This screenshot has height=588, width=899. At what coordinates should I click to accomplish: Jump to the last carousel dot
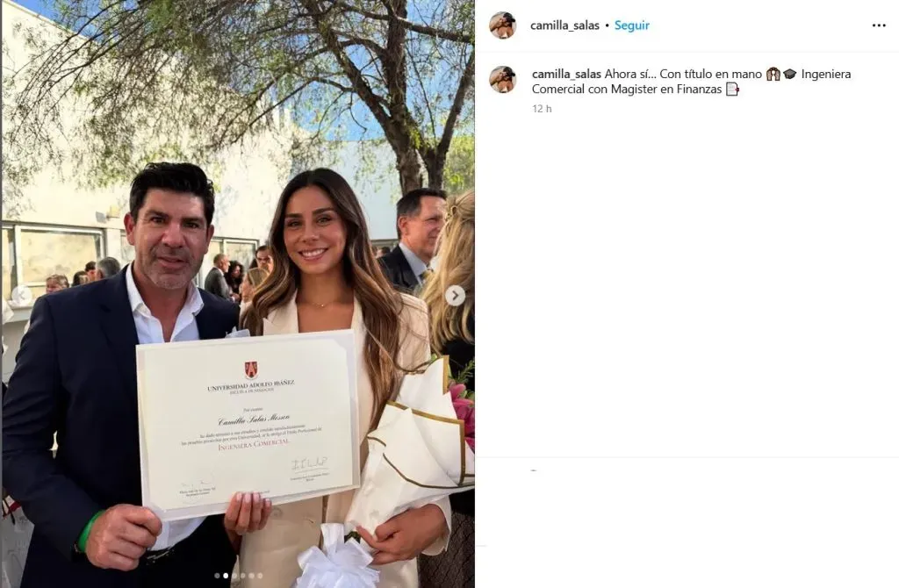(260, 576)
